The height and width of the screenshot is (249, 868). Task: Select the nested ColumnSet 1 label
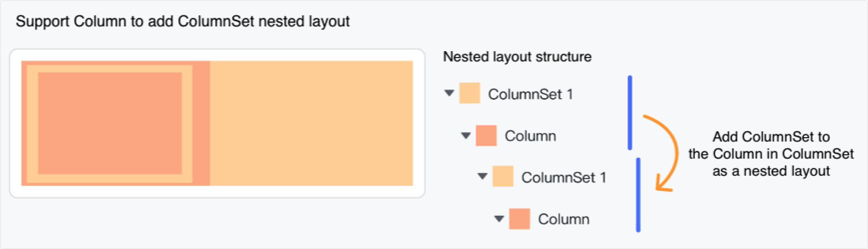(x=564, y=177)
